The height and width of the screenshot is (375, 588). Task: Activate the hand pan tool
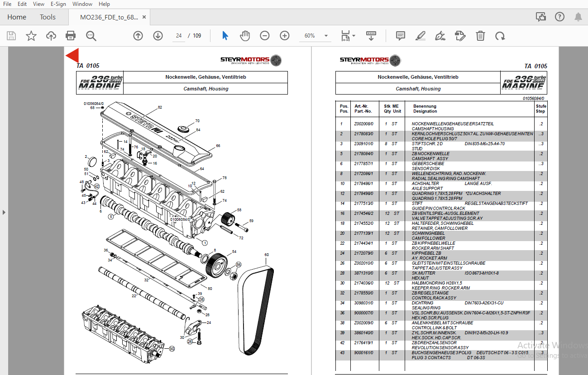click(245, 36)
